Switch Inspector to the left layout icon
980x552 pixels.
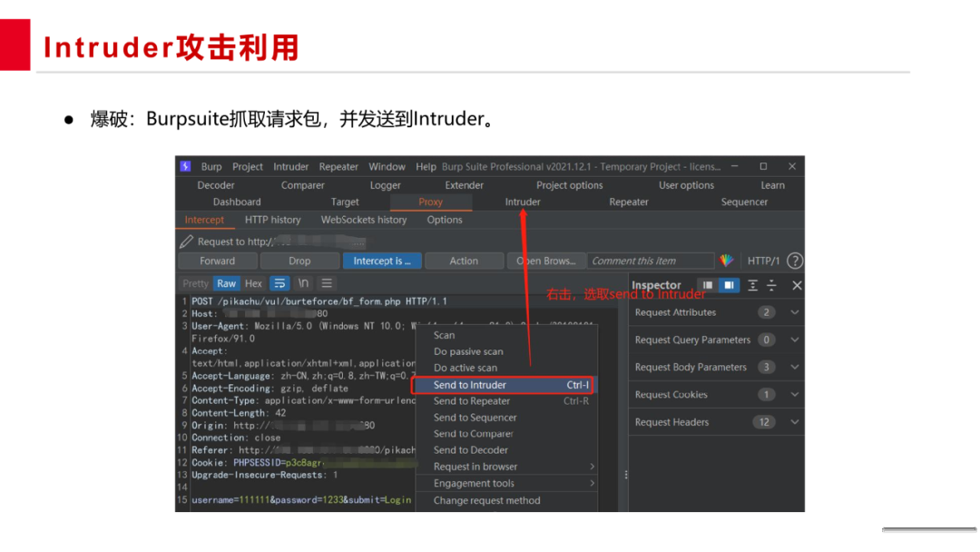tap(708, 285)
